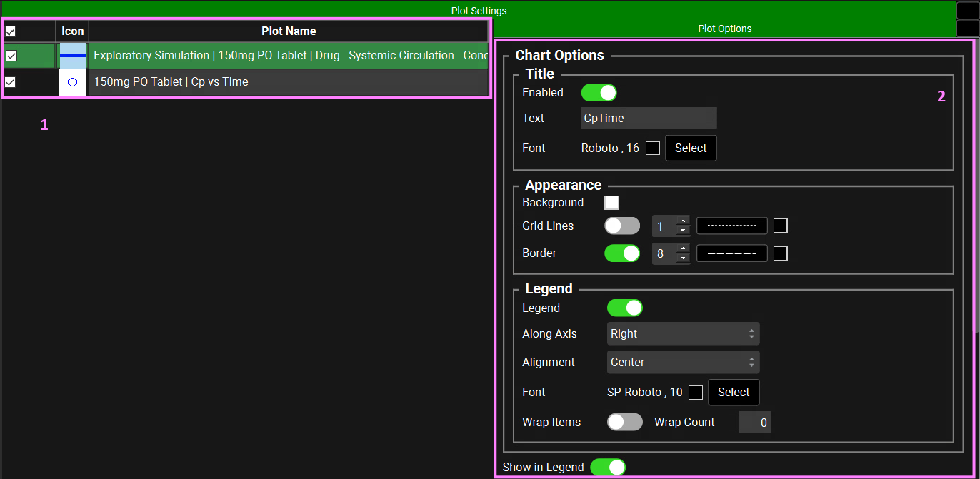The height and width of the screenshot is (479, 980).
Task: Open the Background color swatch
Action: 611,203
